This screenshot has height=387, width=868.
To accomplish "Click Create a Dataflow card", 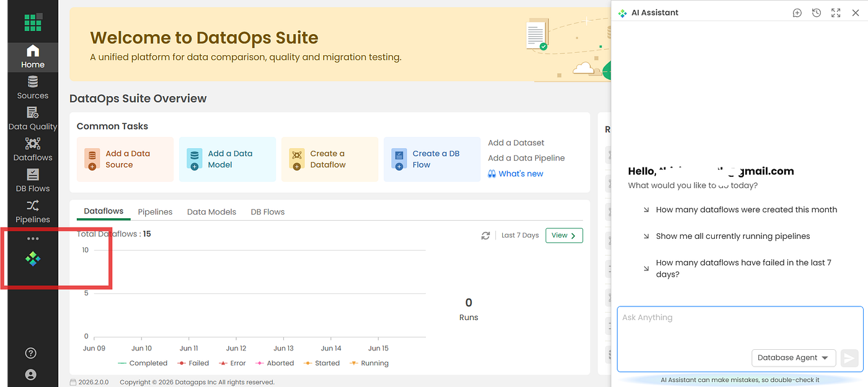I will 330,159.
